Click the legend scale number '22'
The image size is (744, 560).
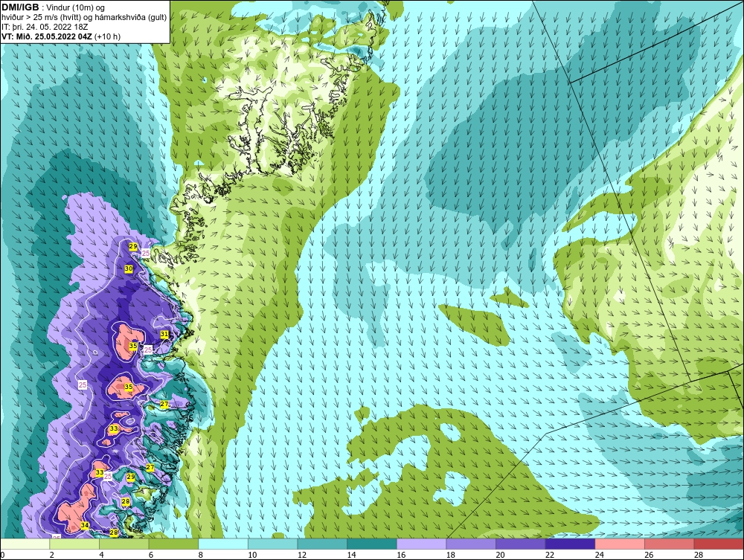(550, 555)
